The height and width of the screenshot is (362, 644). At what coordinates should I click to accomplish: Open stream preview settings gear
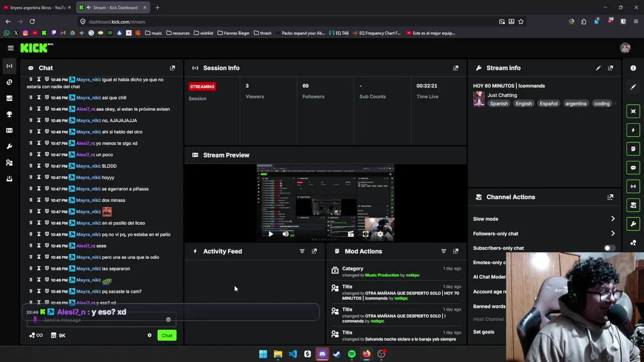click(x=380, y=234)
